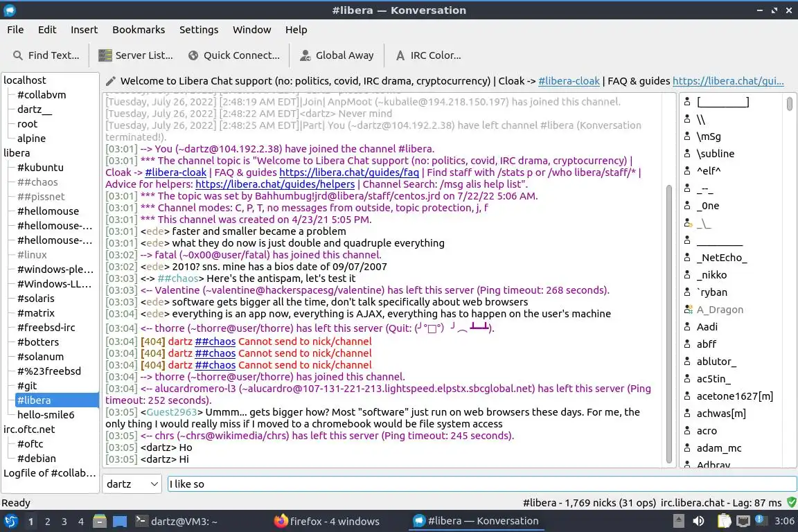Select libera server node
Image resolution: width=798 pixels, height=532 pixels.
[17, 152]
